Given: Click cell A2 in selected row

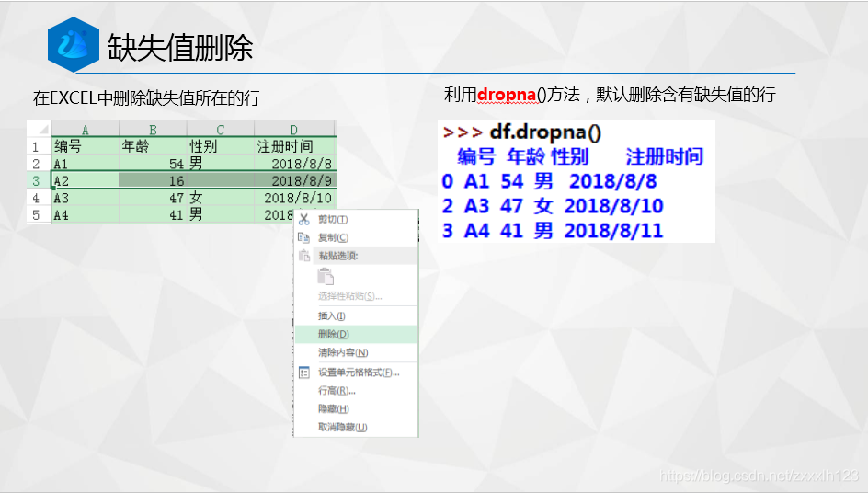Looking at the screenshot, I should 86,180.
